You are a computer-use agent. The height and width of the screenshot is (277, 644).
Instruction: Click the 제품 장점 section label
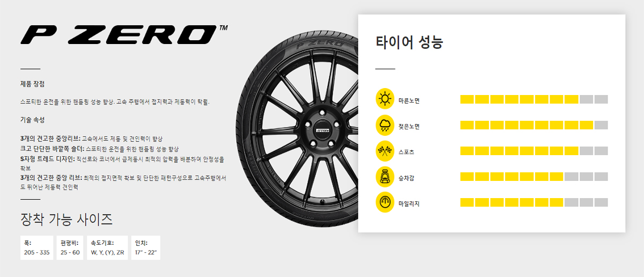click(x=32, y=84)
